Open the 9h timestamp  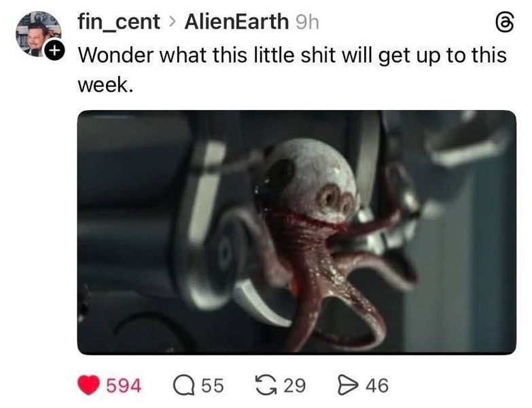click(307, 22)
